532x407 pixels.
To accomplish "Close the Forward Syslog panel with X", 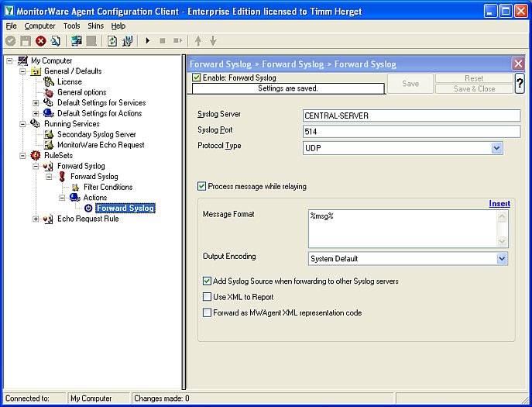I will [x=518, y=64].
